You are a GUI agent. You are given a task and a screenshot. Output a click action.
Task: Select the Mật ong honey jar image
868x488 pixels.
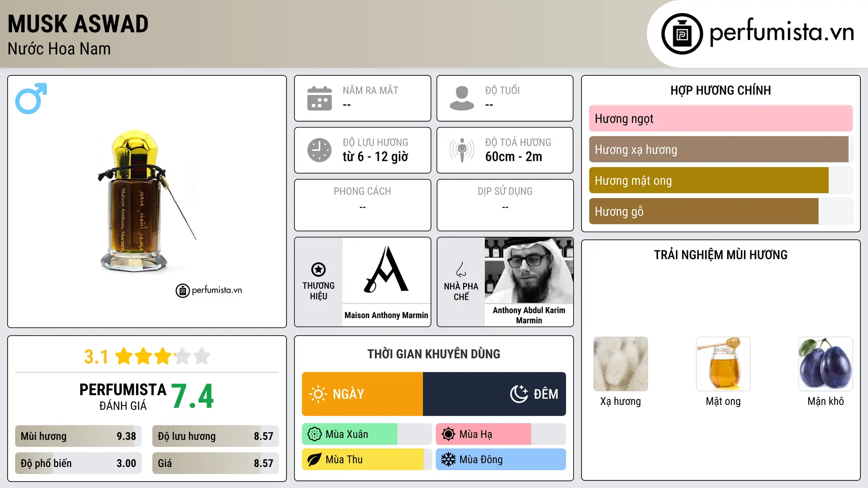tap(723, 364)
